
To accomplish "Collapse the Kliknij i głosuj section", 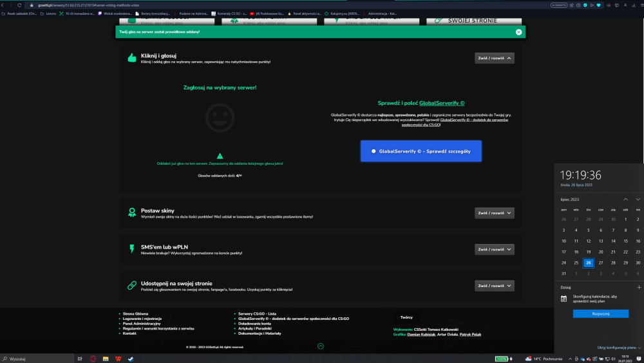I will point(495,59).
